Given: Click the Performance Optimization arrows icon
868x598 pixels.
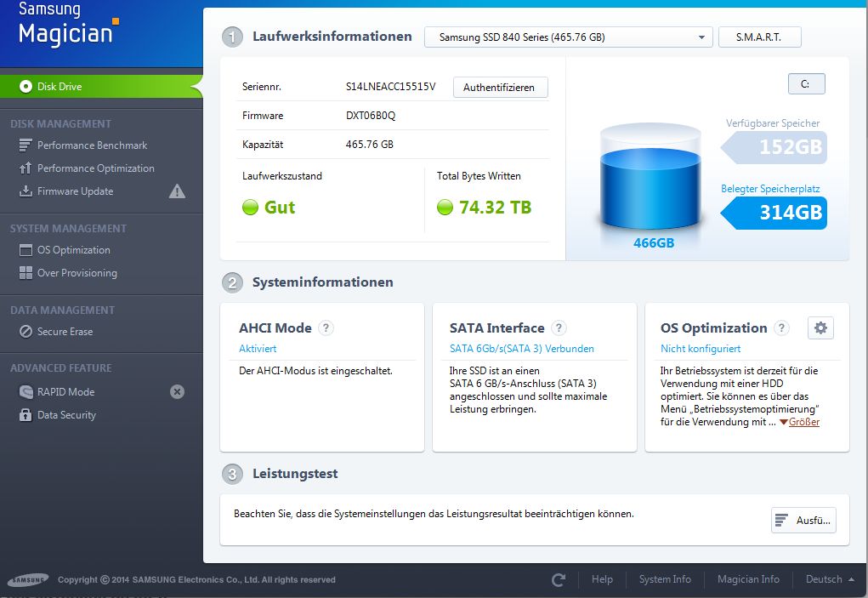Looking at the screenshot, I should (x=26, y=168).
